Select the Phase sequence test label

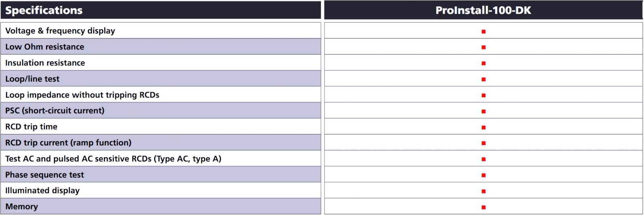coord(45,175)
